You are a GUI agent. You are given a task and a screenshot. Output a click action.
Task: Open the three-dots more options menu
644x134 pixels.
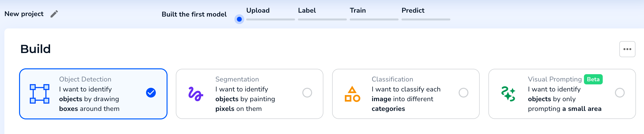coord(627,49)
